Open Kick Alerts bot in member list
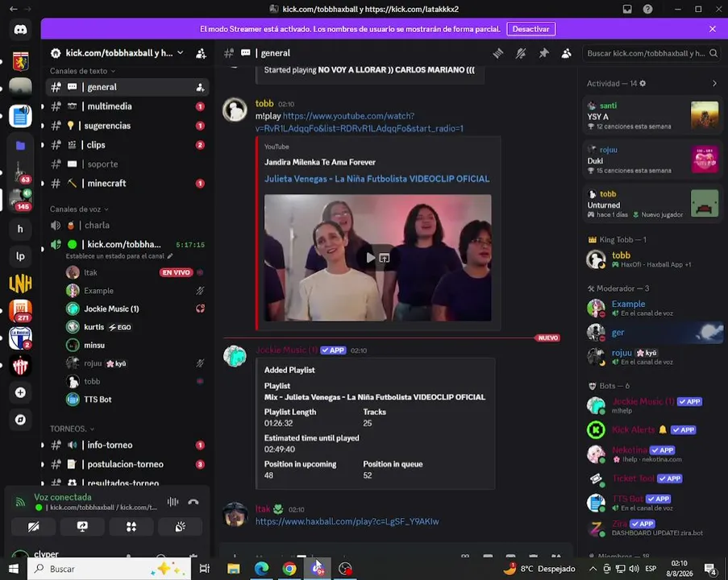The image size is (728, 580). 652,430
